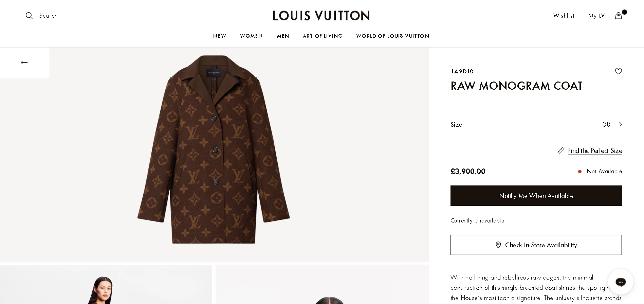This screenshot has height=304, width=644.
Task: Click the main coat product image
Action: [x=214, y=149]
